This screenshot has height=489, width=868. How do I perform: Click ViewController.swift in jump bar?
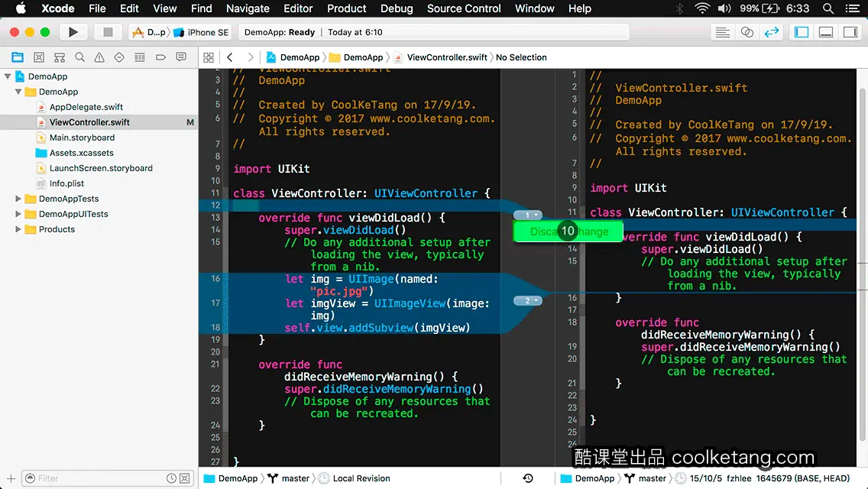(441, 57)
